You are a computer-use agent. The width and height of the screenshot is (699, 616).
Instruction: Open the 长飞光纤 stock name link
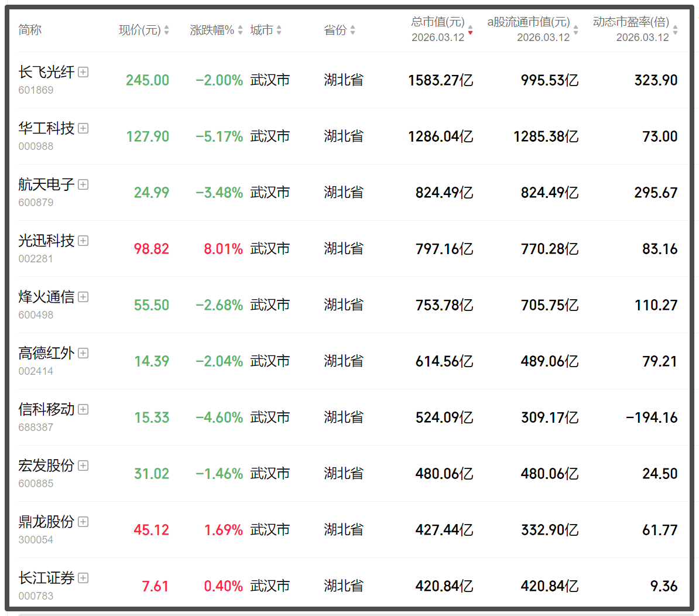pos(46,72)
